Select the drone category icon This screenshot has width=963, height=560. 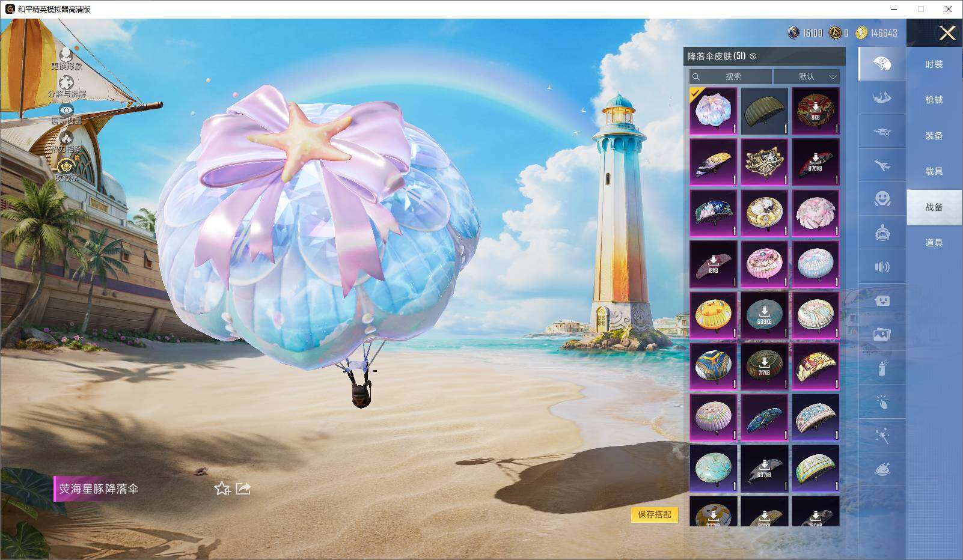882,132
